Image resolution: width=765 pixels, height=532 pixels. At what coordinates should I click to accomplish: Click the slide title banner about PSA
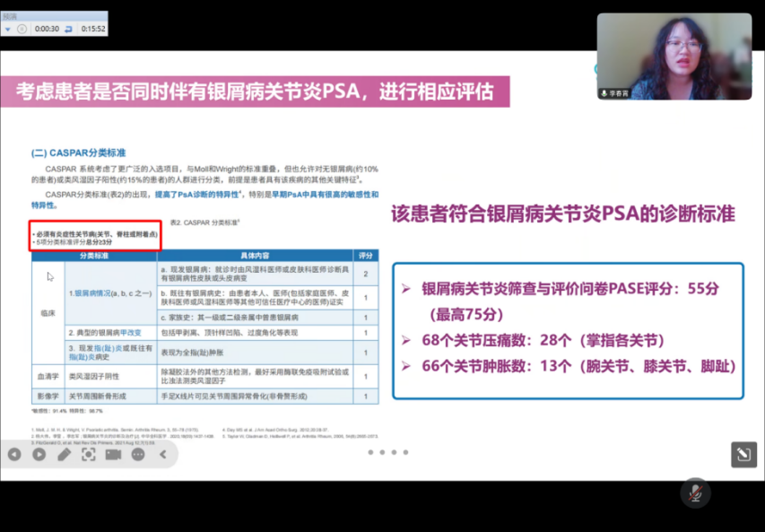(x=255, y=91)
